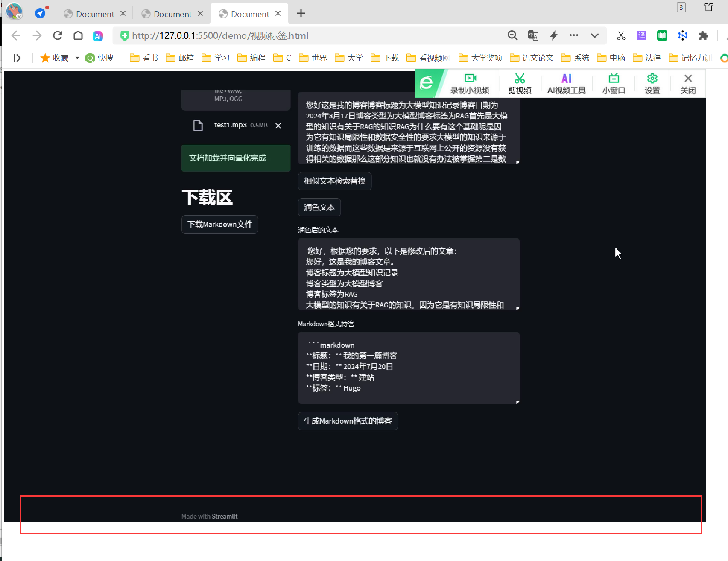Close the first Document tab
Image resolution: width=728 pixels, height=561 pixels.
tap(123, 14)
